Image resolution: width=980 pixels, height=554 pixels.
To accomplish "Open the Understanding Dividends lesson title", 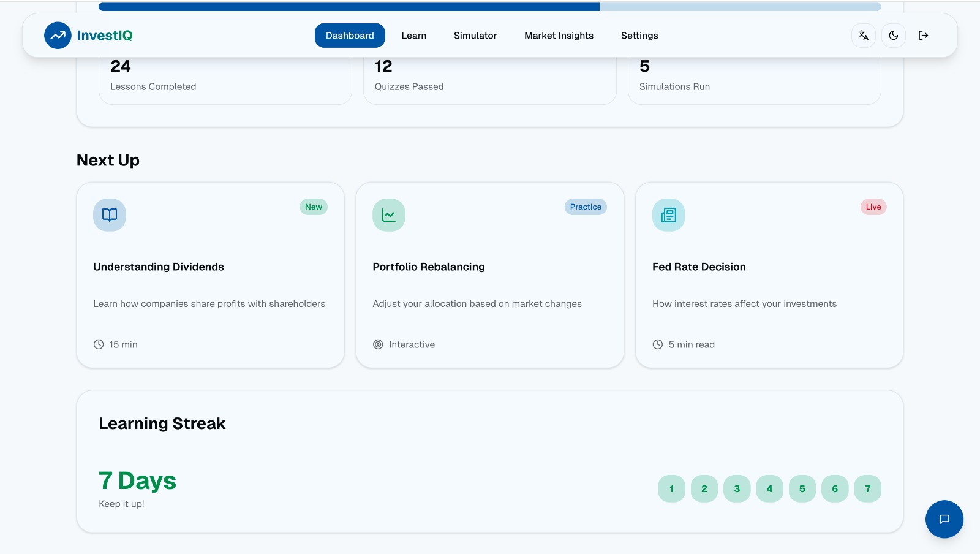I will click(x=159, y=267).
